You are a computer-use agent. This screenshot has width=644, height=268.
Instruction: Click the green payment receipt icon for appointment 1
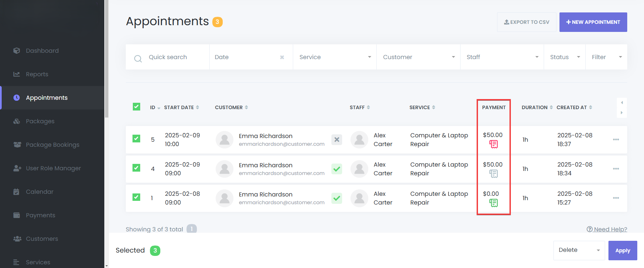click(493, 203)
